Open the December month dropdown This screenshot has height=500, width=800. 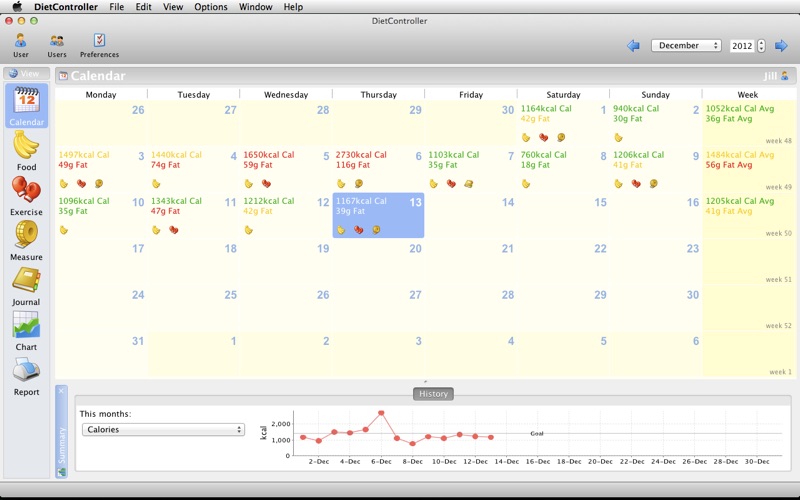(x=686, y=46)
